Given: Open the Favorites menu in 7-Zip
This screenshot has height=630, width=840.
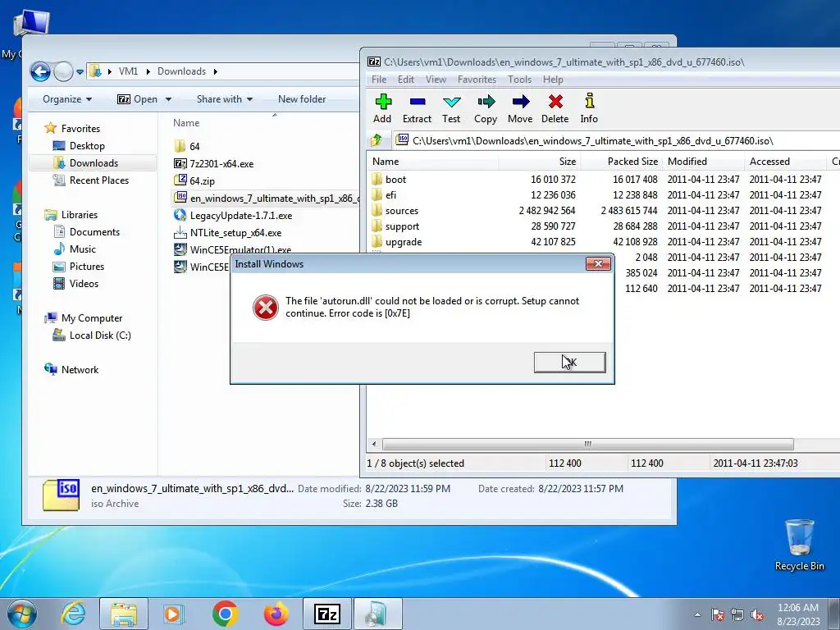Looking at the screenshot, I should 477,80.
